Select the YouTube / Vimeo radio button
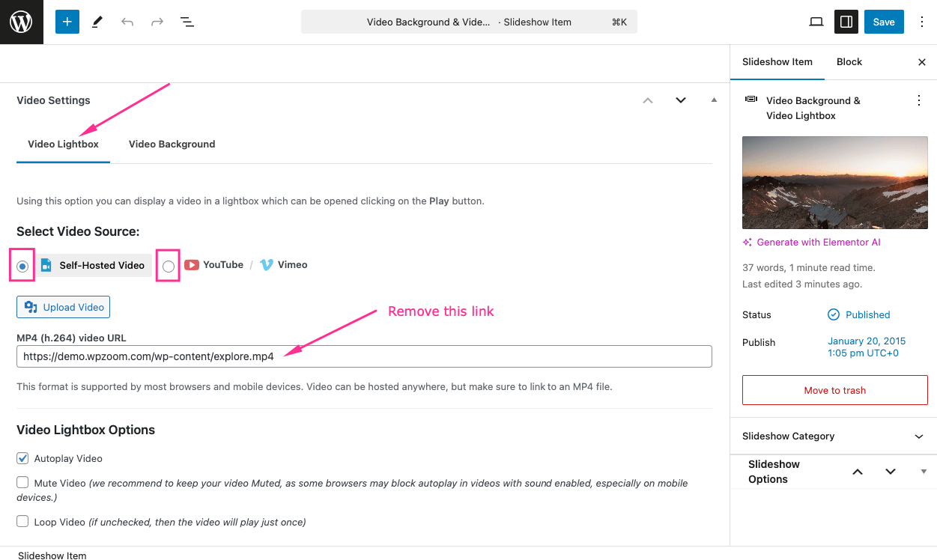 click(x=169, y=266)
